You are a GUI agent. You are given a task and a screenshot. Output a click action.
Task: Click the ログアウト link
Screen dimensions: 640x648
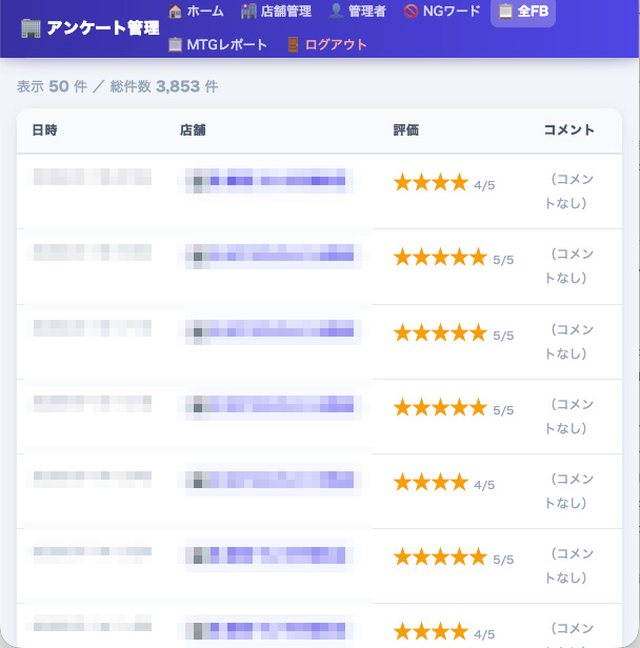[x=326, y=44]
